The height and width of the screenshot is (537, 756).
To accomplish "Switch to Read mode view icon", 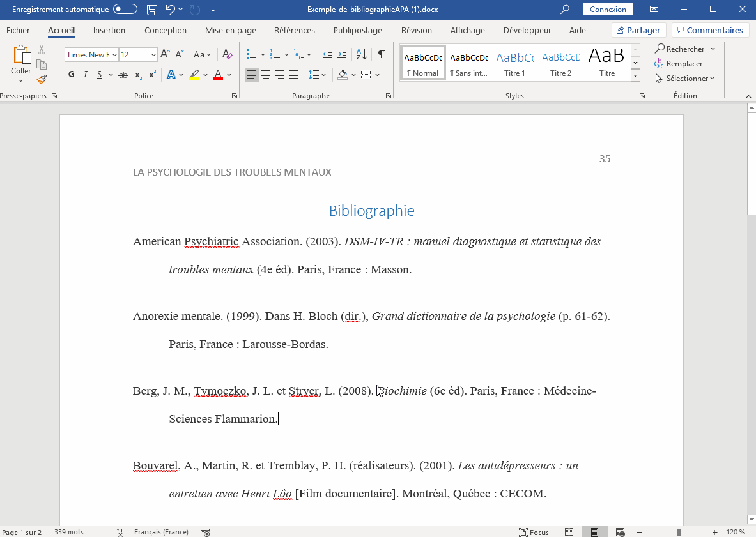I will pos(569,532).
